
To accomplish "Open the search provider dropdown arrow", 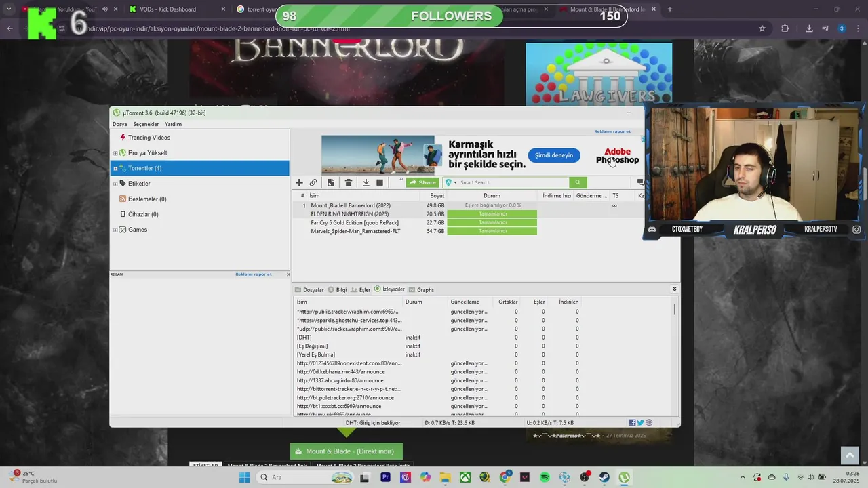I will [x=456, y=182].
